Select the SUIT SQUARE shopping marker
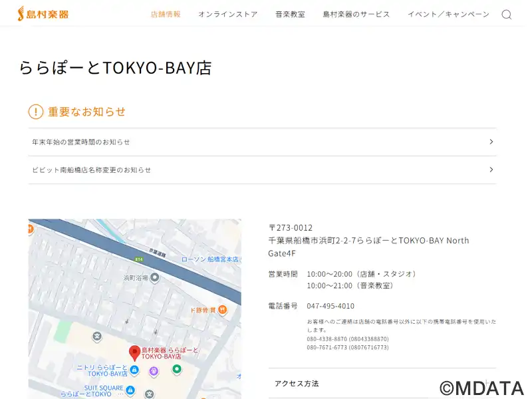The image size is (532, 399). pos(130,390)
